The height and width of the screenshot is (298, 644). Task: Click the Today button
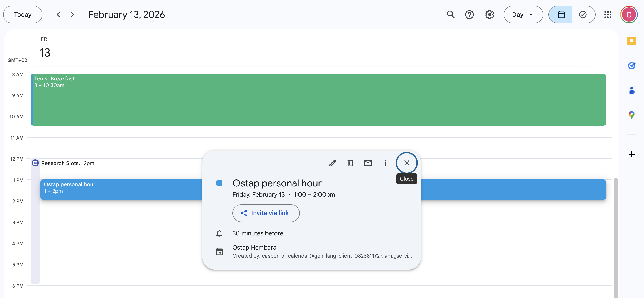tap(22, 15)
